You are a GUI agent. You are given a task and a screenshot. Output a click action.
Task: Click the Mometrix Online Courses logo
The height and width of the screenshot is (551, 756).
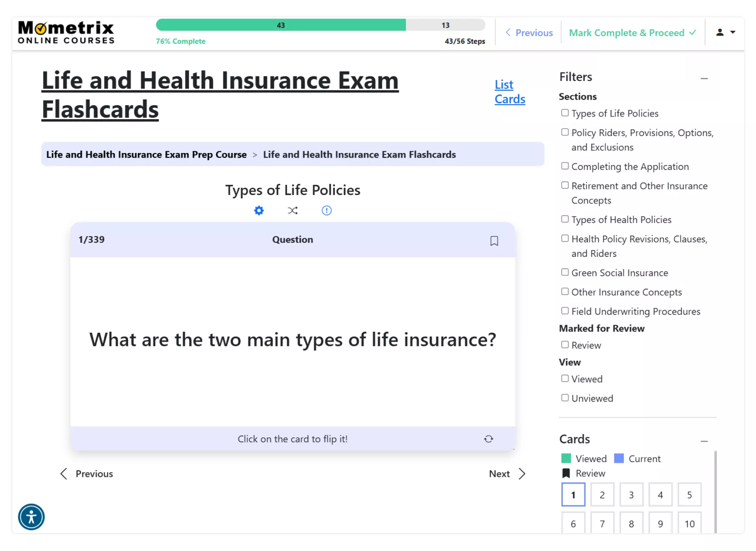click(x=66, y=33)
